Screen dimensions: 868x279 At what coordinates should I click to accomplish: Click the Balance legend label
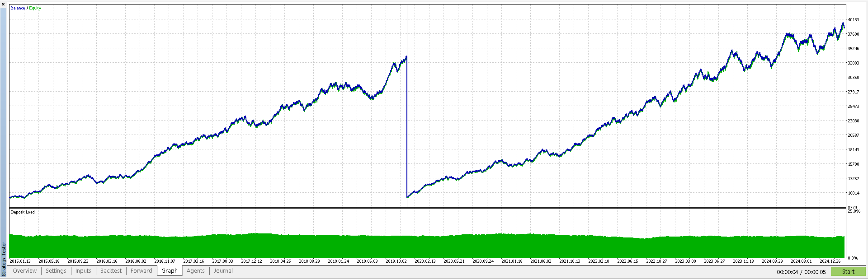coord(18,8)
